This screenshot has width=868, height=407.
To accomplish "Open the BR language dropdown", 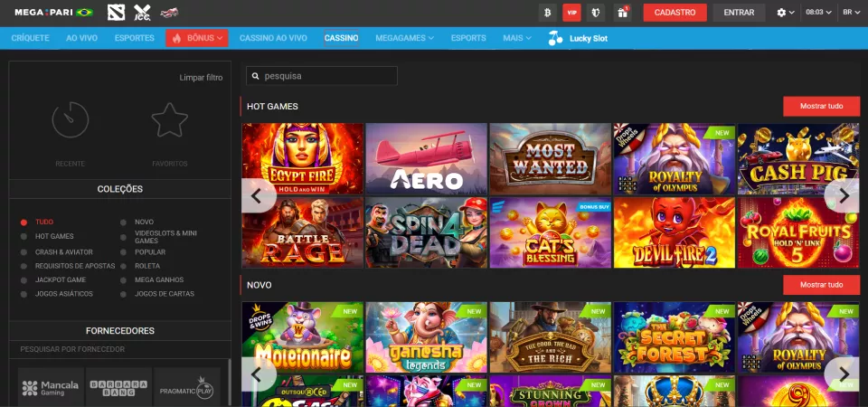I will click(851, 13).
